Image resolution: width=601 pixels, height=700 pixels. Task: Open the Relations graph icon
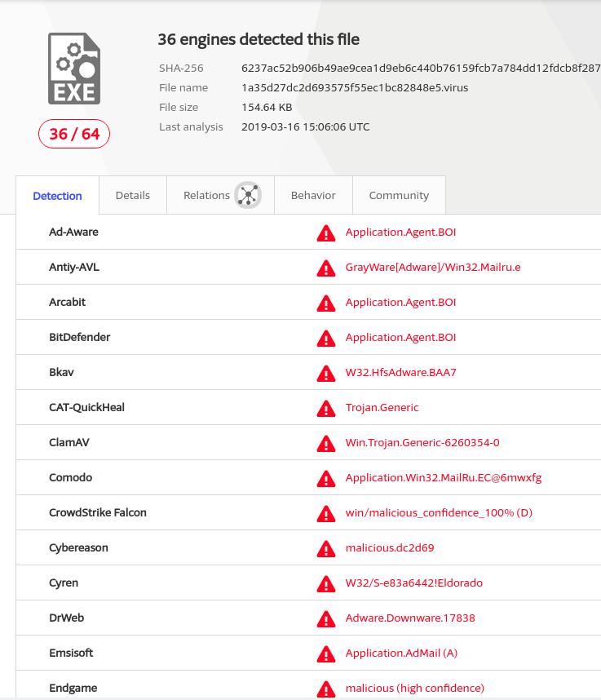coord(248,195)
